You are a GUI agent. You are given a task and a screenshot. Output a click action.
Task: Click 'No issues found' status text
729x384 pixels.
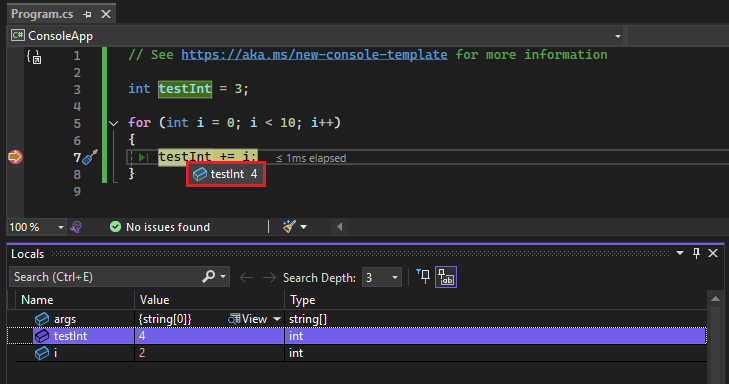click(x=168, y=227)
